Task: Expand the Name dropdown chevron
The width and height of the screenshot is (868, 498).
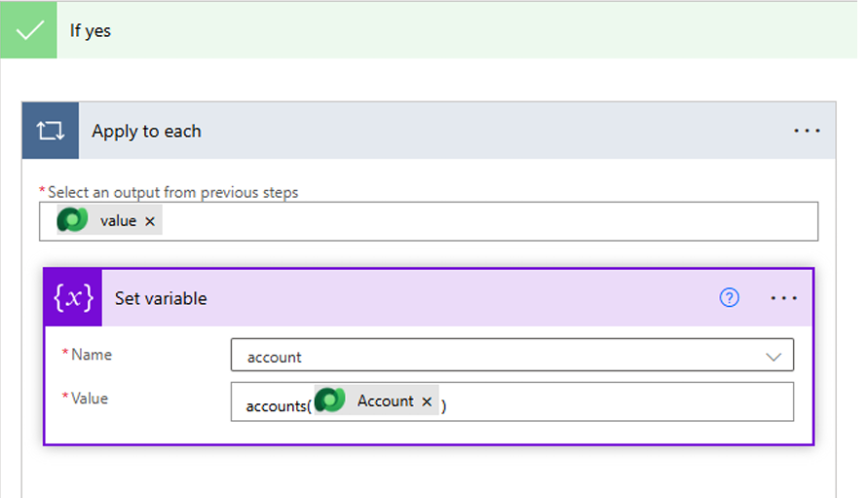Action: [774, 357]
